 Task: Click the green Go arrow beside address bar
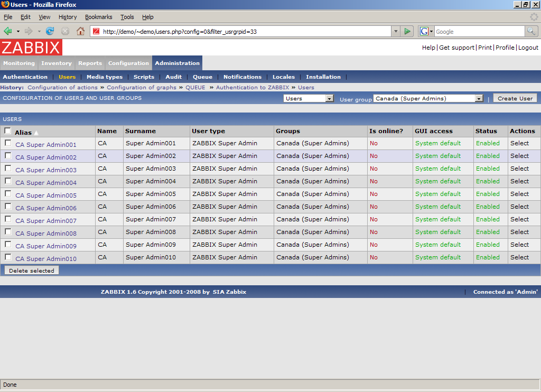click(407, 31)
